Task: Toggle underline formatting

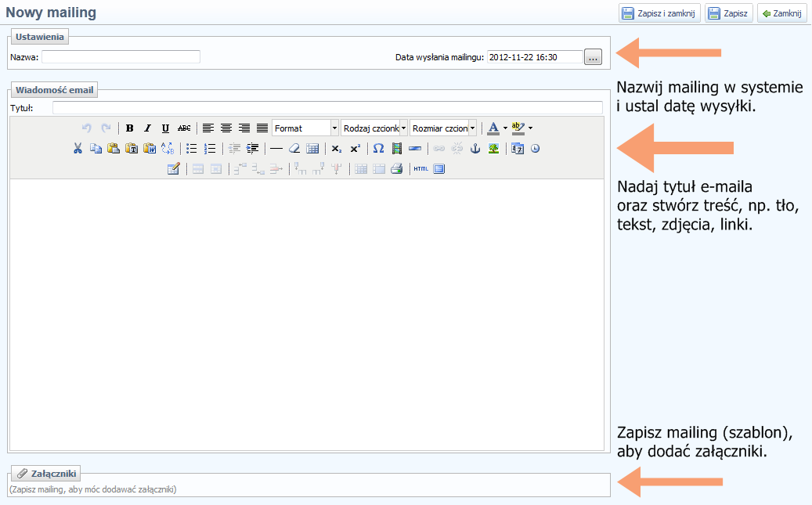Action: point(165,128)
